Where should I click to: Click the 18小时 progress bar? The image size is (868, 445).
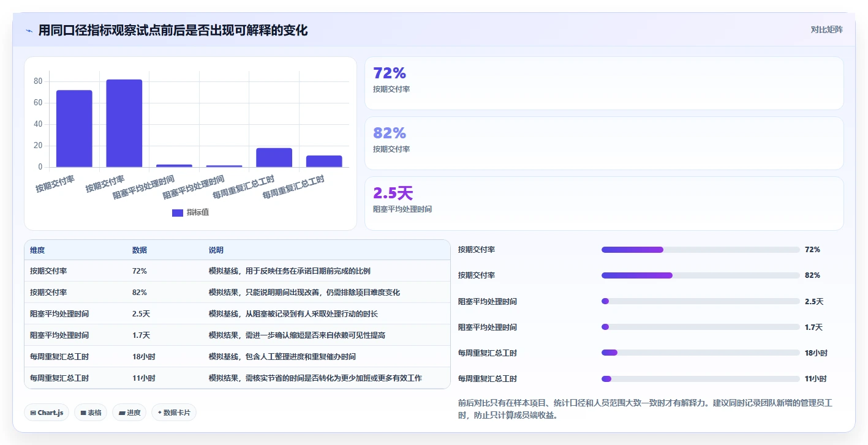coord(701,353)
